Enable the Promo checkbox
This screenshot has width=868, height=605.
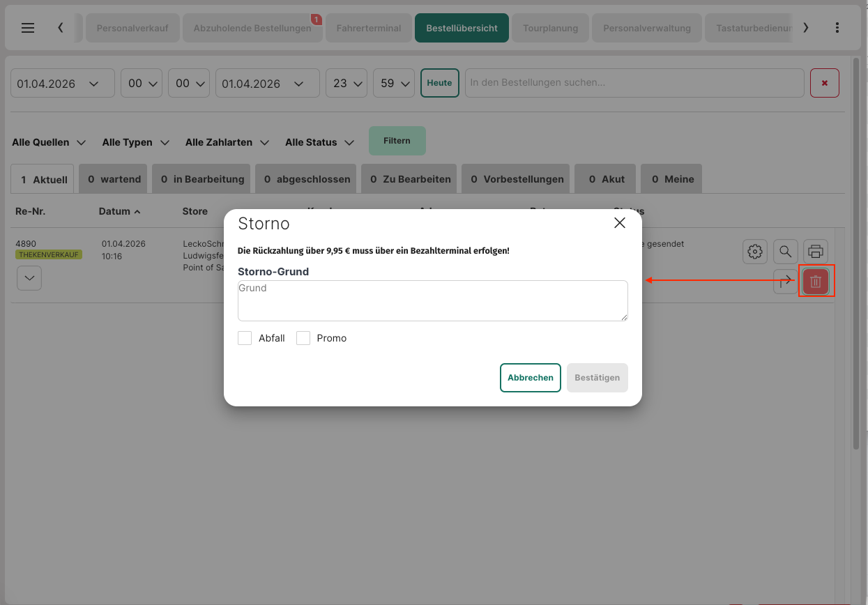point(303,338)
